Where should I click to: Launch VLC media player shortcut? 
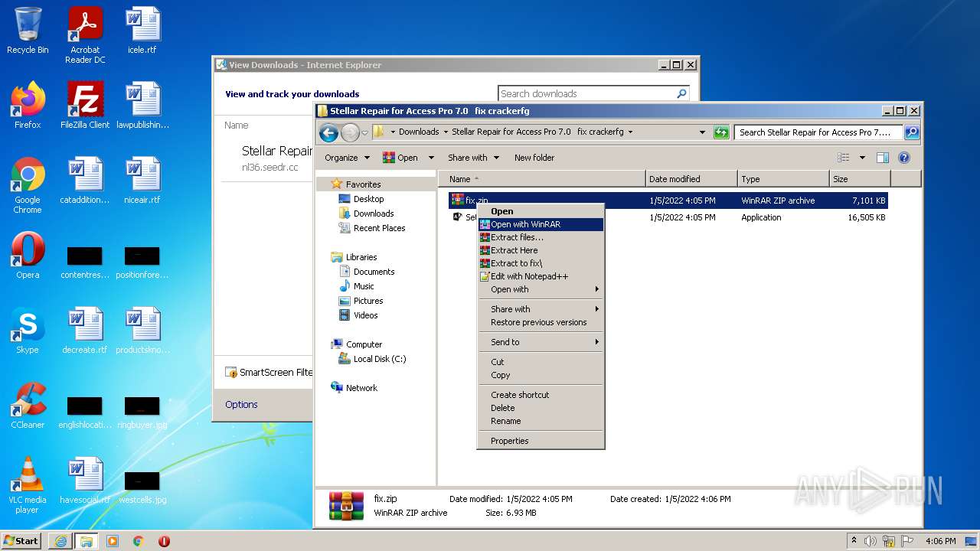(28, 485)
